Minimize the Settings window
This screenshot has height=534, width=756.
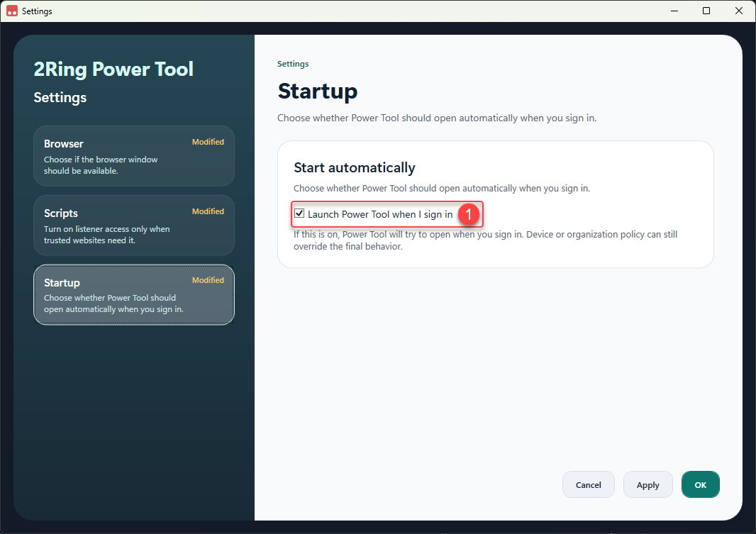(x=674, y=11)
